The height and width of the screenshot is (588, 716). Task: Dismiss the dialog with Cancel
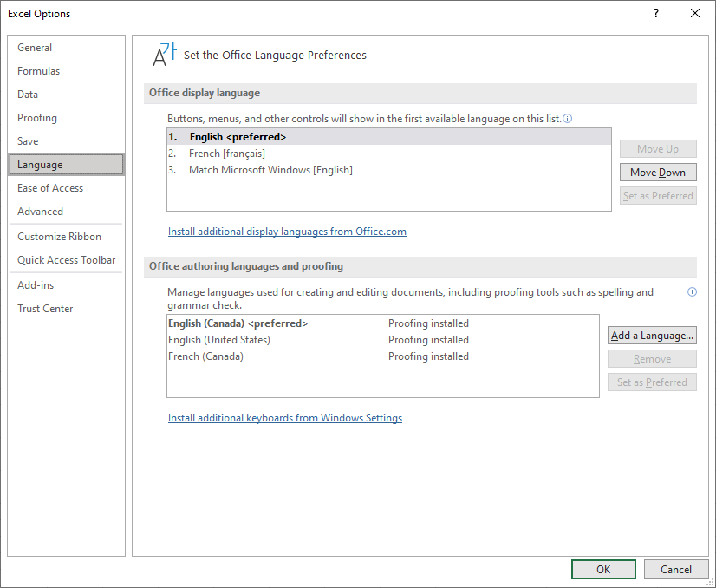point(676,569)
